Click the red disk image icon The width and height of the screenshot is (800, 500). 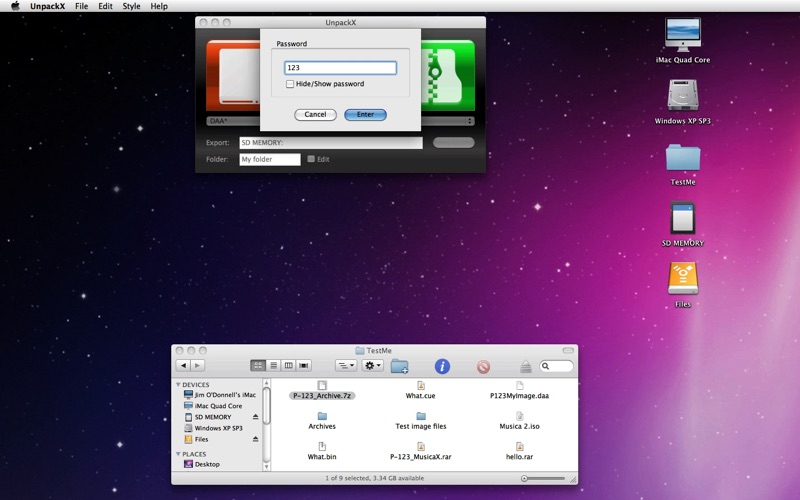point(232,75)
